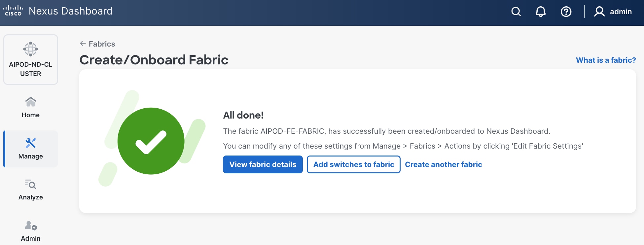Click the back arrow beside Fabrics
Image resolution: width=644 pixels, height=245 pixels.
pos(83,44)
